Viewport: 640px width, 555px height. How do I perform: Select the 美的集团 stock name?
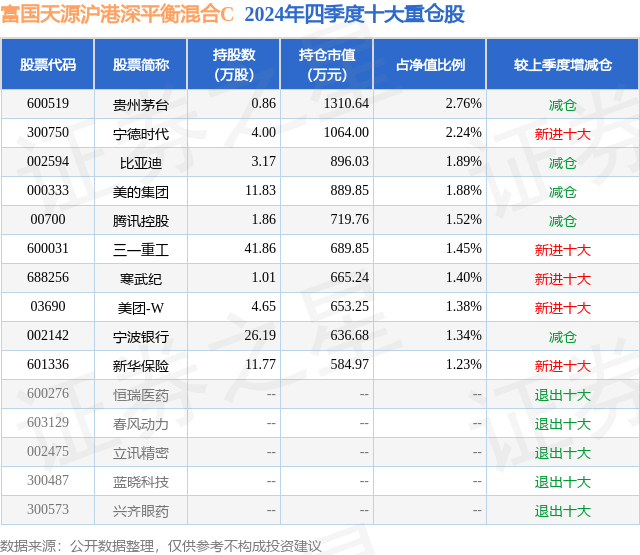(x=141, y=192)
